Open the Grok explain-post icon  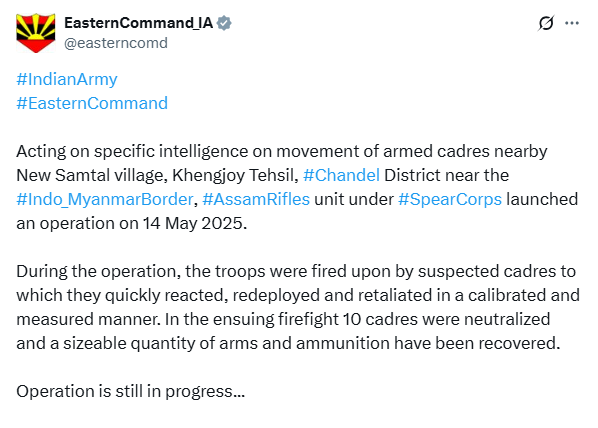coord(546,23)
